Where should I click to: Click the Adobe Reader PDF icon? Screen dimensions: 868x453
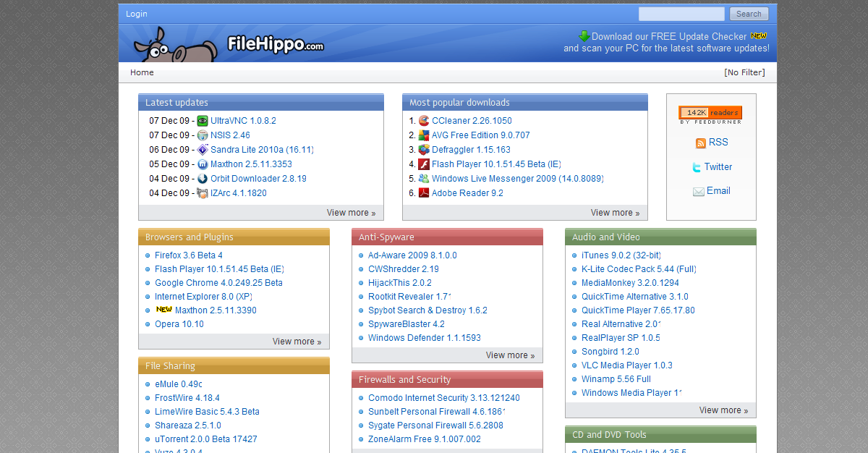click(424, 193)
